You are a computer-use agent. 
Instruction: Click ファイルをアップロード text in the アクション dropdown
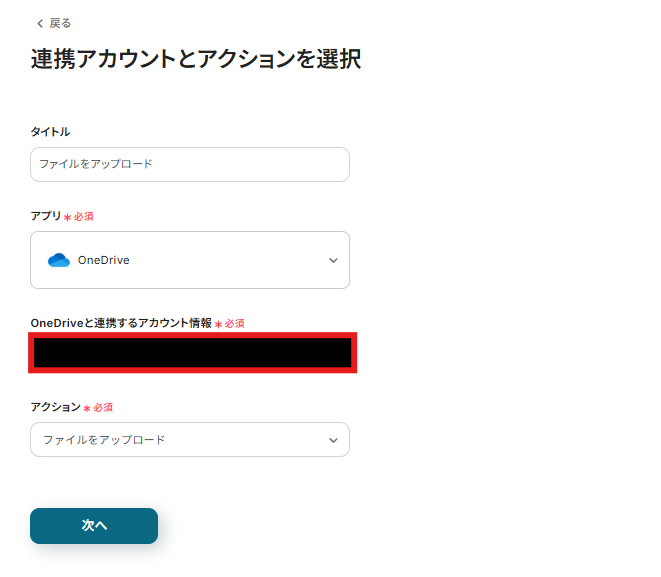[x=104, y=440]
